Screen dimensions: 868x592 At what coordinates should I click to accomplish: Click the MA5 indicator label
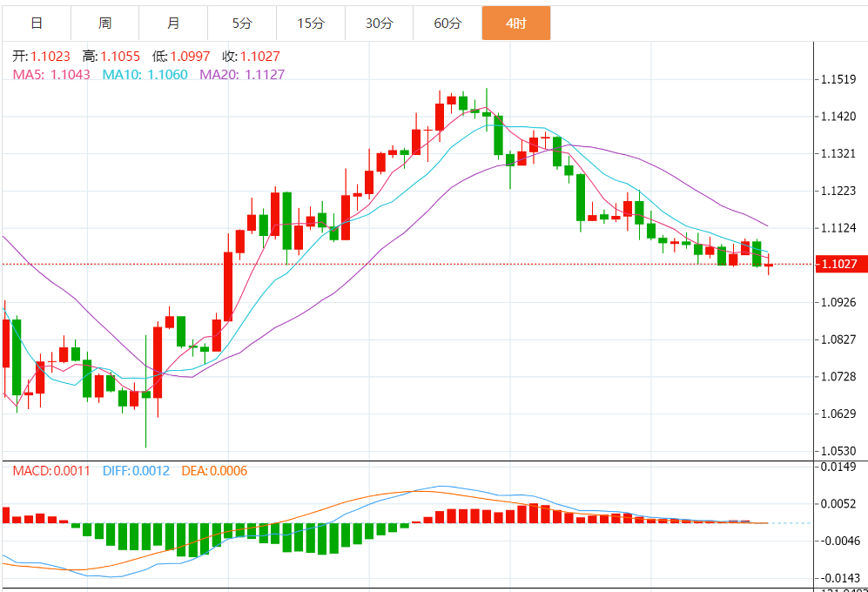(51, 75)
